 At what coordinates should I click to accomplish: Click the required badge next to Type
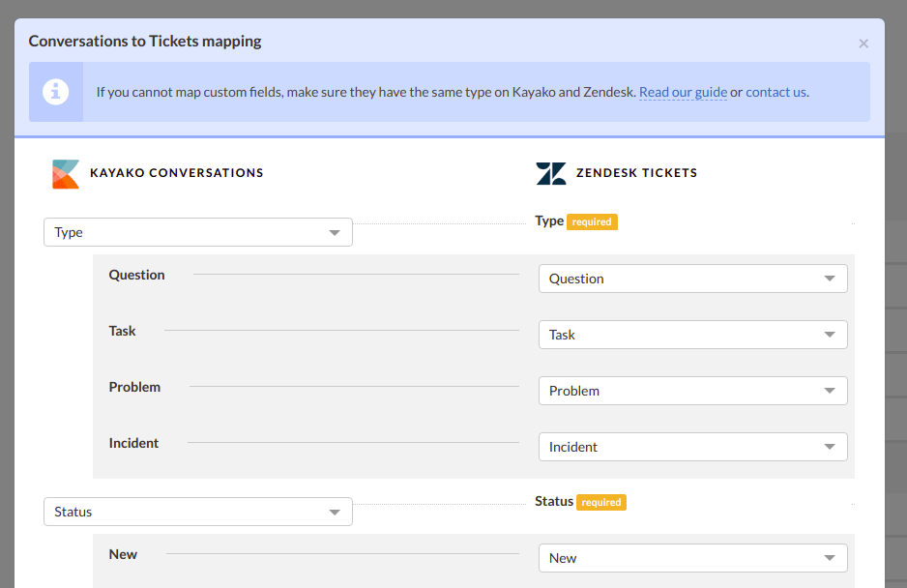(x=592, y=221)
